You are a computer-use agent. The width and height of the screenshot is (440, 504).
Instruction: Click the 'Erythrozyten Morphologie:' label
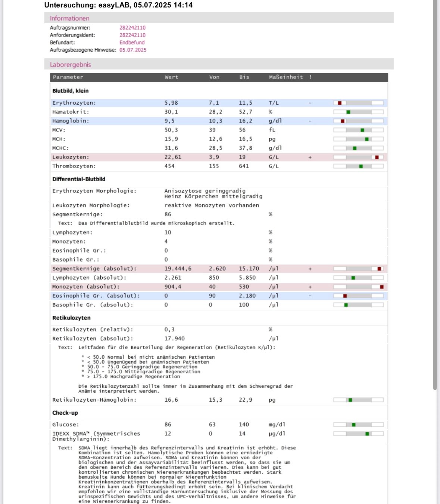[x=94, y=191]
